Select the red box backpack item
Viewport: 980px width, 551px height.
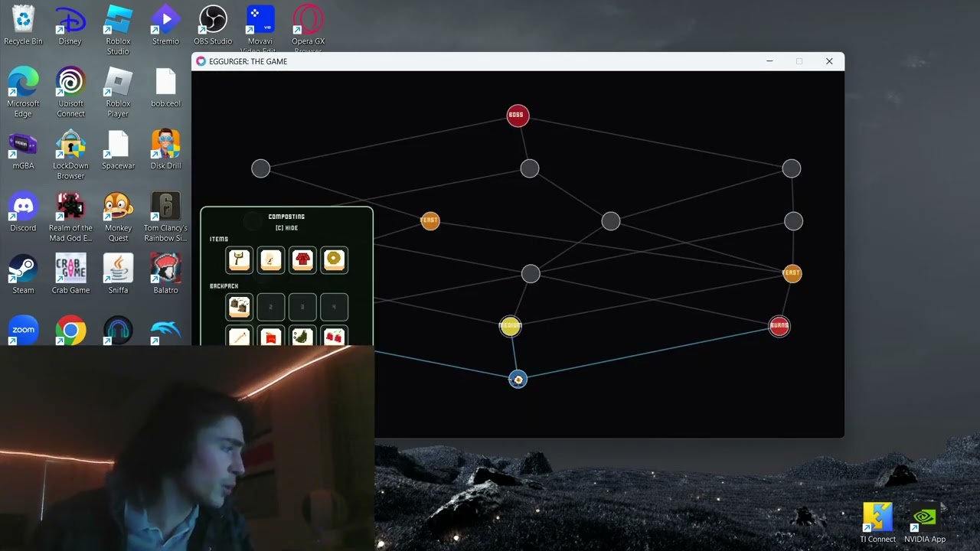coord(271,337)
